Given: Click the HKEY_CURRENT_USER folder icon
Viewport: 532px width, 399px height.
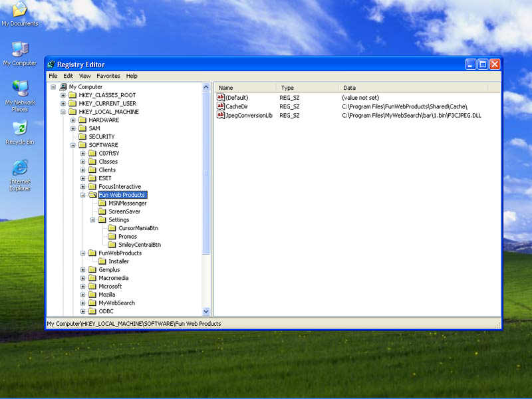Looking at the screenshot, I should point(72,104).
